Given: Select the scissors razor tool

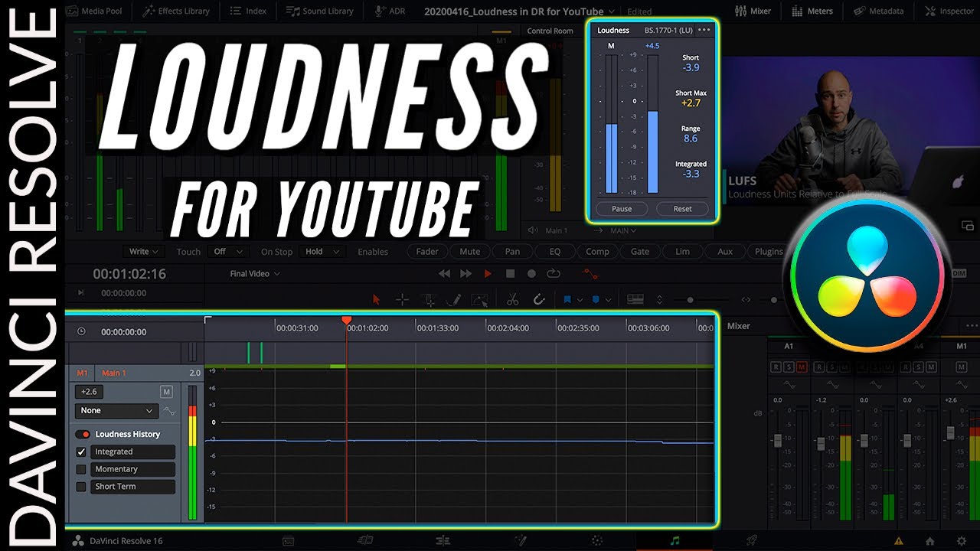Looking at the screenshot, I should click(x=513, y=299).
